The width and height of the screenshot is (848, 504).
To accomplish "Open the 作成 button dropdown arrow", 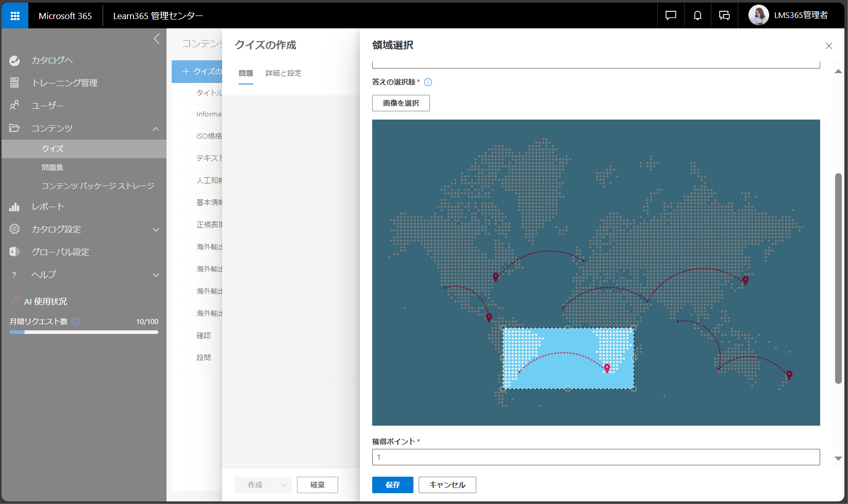I will pos(284,485).
